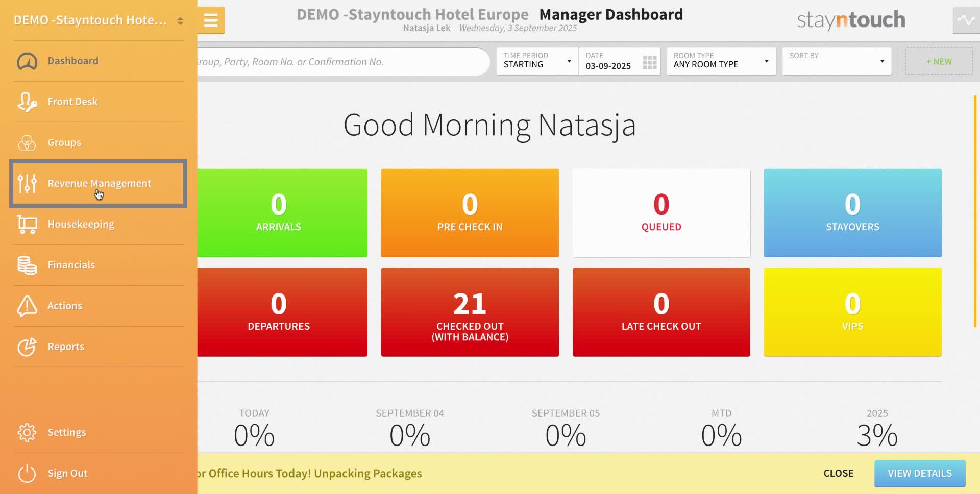980x494 pixels.
Task: Open Reports menu item
Action: [99, 347]
